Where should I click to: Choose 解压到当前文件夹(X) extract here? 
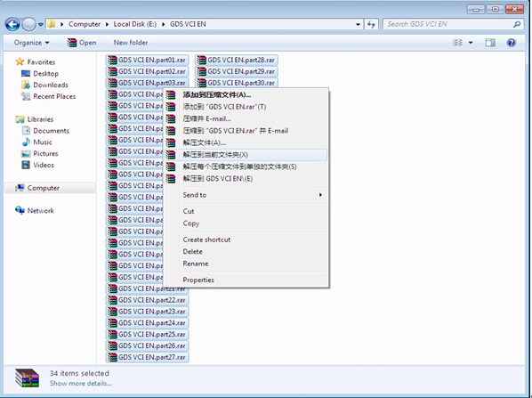point(246,155)
